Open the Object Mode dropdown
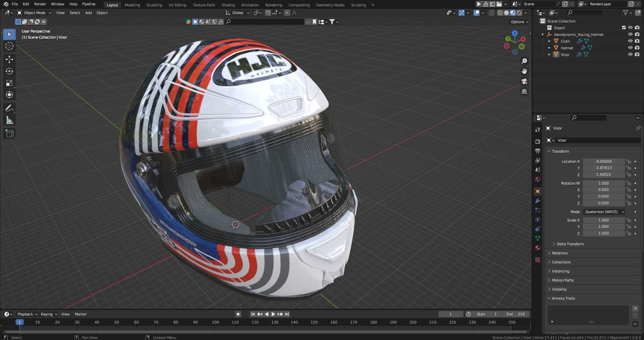The image size is (644, 340). pyautogui.click(x=35, y=13)
